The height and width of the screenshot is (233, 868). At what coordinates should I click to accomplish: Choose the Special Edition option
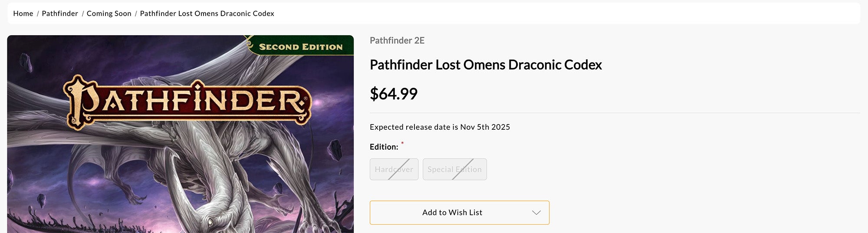click(454, 169)
